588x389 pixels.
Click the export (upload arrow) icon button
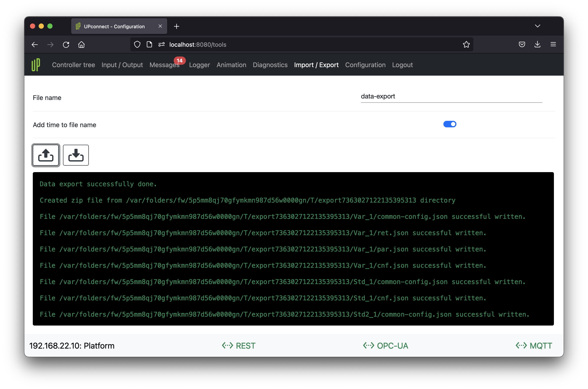[46, 155]
